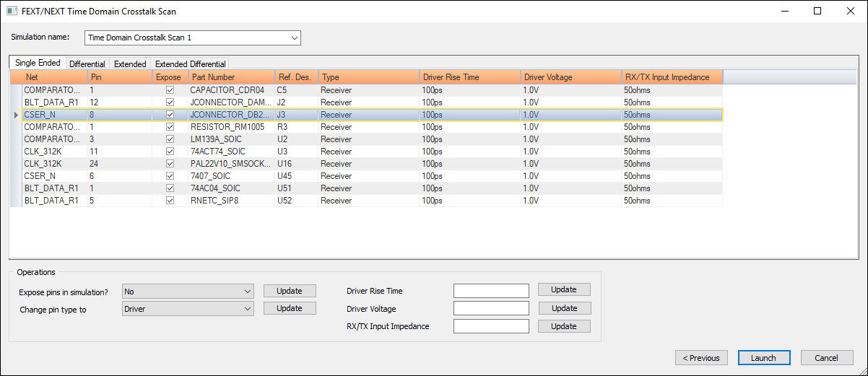Click Update for Driver Voltage
This screenshot has width=868, height=376.
564,308
